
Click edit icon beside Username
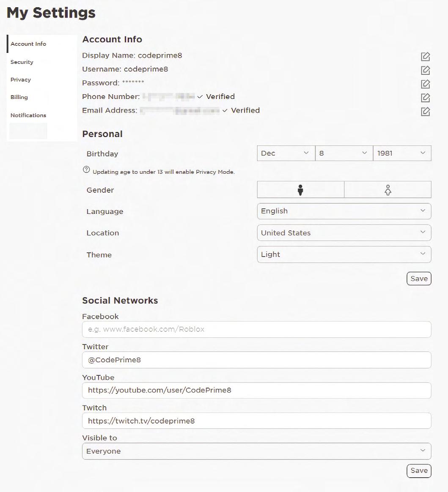pos(425,70)
